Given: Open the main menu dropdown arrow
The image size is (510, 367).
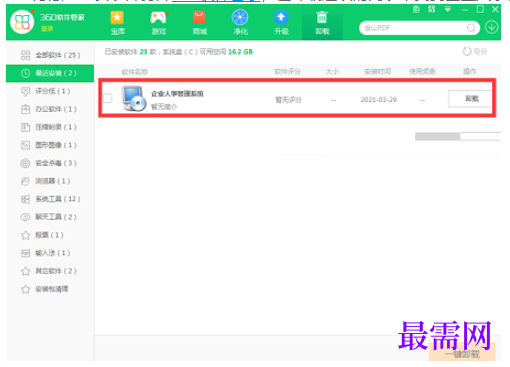Looking at the screenshot, I should point(448,9).
